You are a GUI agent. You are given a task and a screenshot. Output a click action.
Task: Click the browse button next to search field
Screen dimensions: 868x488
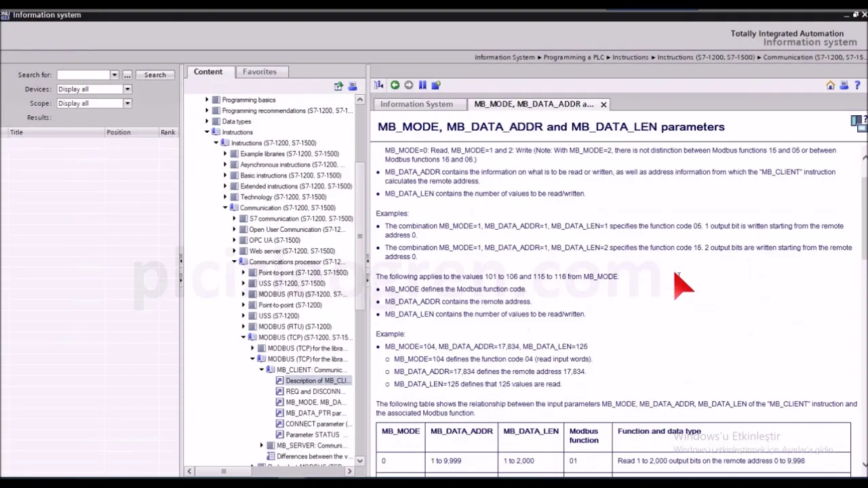(127, 75)
